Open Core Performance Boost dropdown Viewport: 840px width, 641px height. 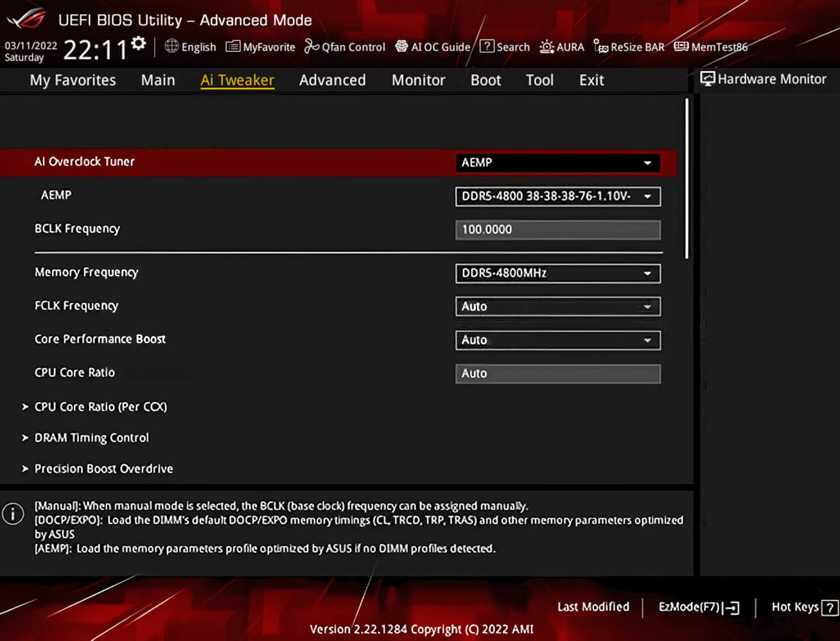(557, 340)
